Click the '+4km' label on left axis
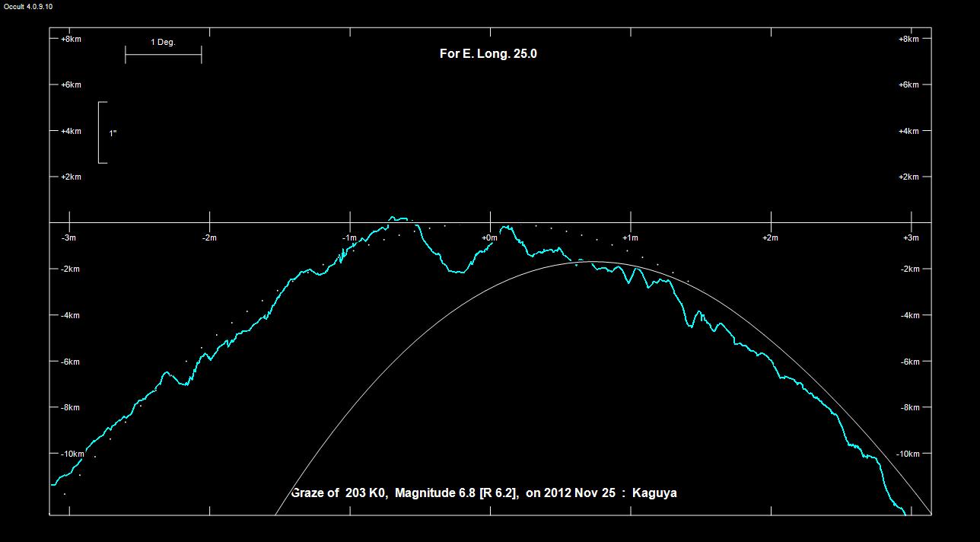This screenshot has width=980, height=542. [71, 131]
